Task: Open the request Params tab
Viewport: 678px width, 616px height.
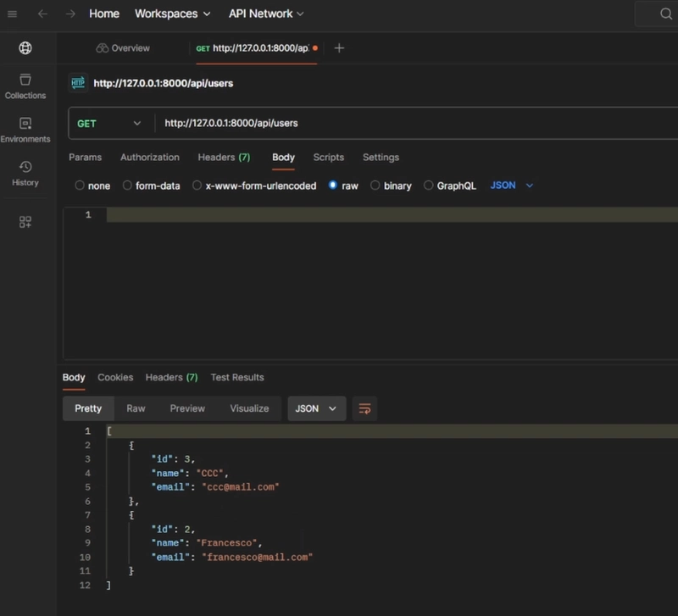Action: tap(86, 158)
